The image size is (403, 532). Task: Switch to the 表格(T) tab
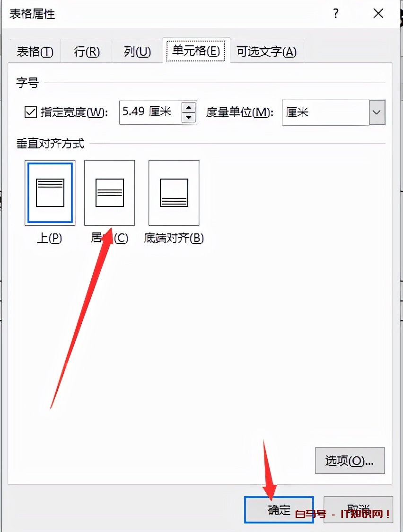click(35, 51)
